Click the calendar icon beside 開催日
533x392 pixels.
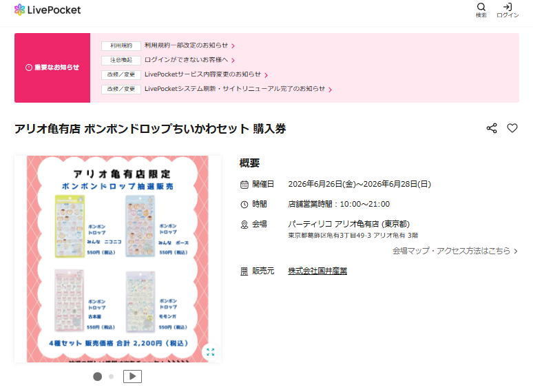[x=244, y=185]
